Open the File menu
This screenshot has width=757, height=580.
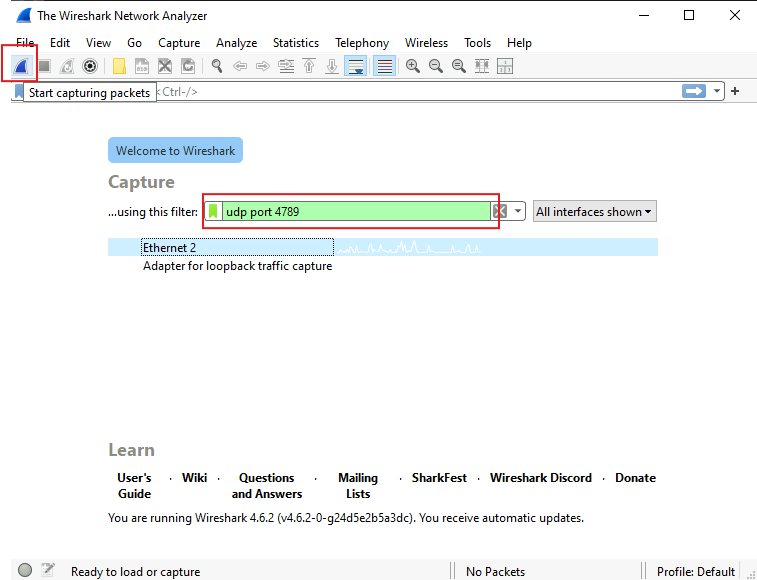click(x=25, y=42)
